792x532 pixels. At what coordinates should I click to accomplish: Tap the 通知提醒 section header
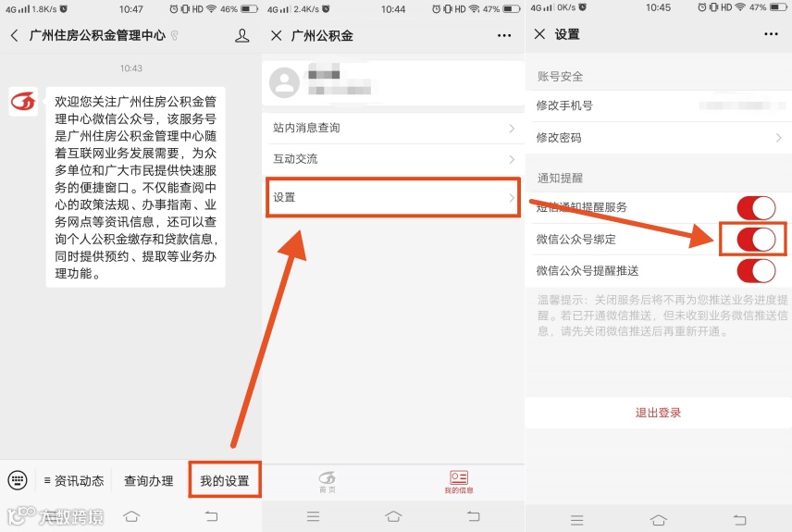(560, 178)
